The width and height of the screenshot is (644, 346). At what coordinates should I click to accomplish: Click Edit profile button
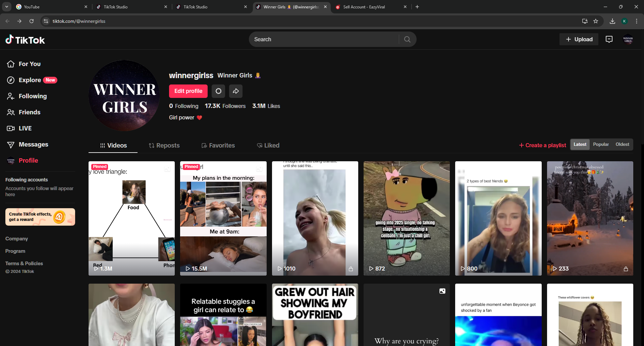[x=188, y=91]
